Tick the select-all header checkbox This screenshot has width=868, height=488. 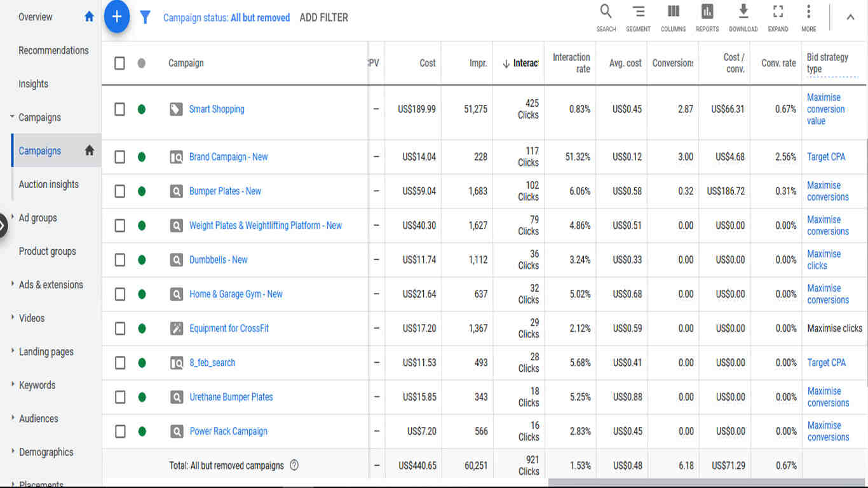(x=119, y=63)
